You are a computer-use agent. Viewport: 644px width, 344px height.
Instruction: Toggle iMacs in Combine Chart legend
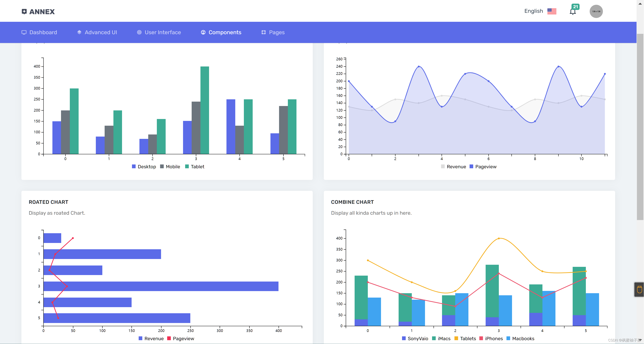coord(441,338)
